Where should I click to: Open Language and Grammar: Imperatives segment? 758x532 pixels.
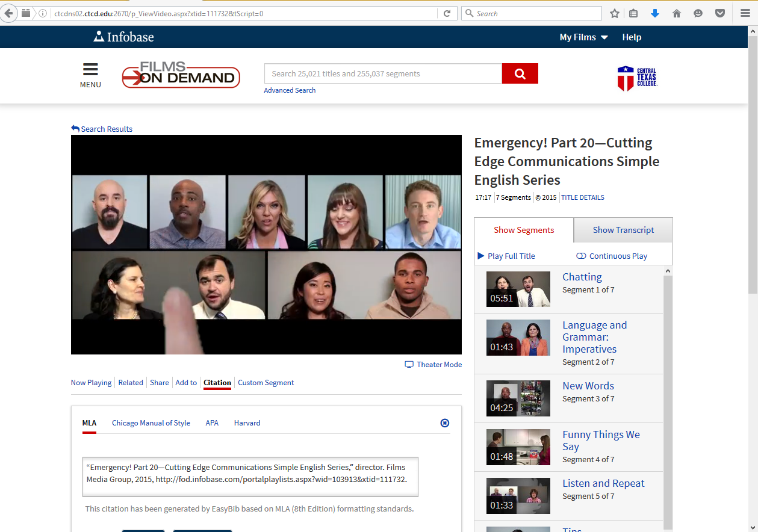click(x=595, y=337)
